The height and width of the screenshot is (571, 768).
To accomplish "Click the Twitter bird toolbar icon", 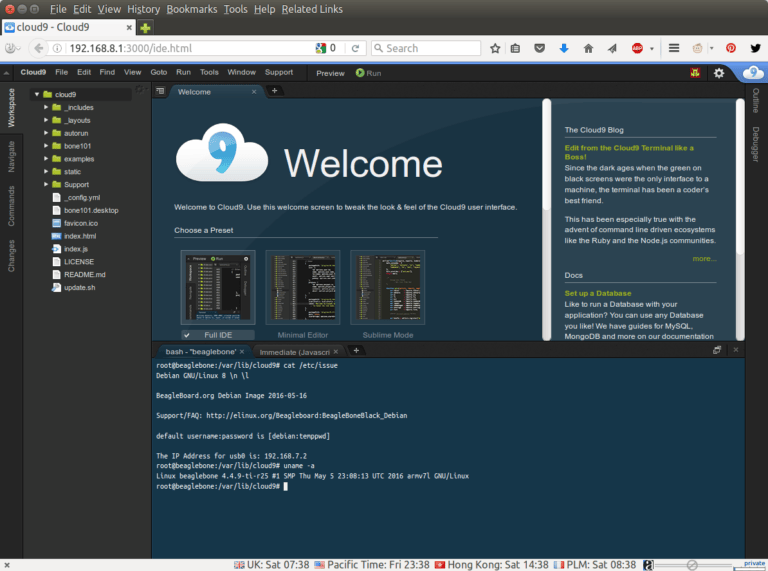I will [755, 48].
